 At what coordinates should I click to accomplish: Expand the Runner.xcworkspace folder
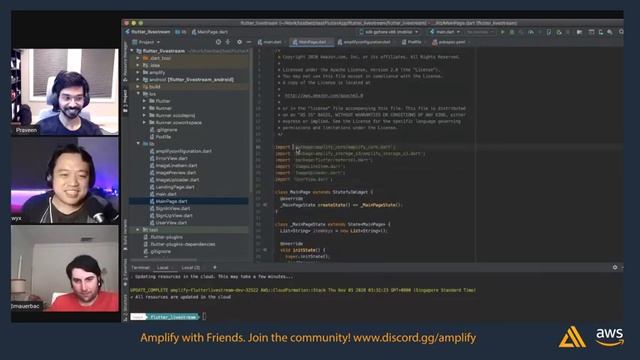[144, 122]
